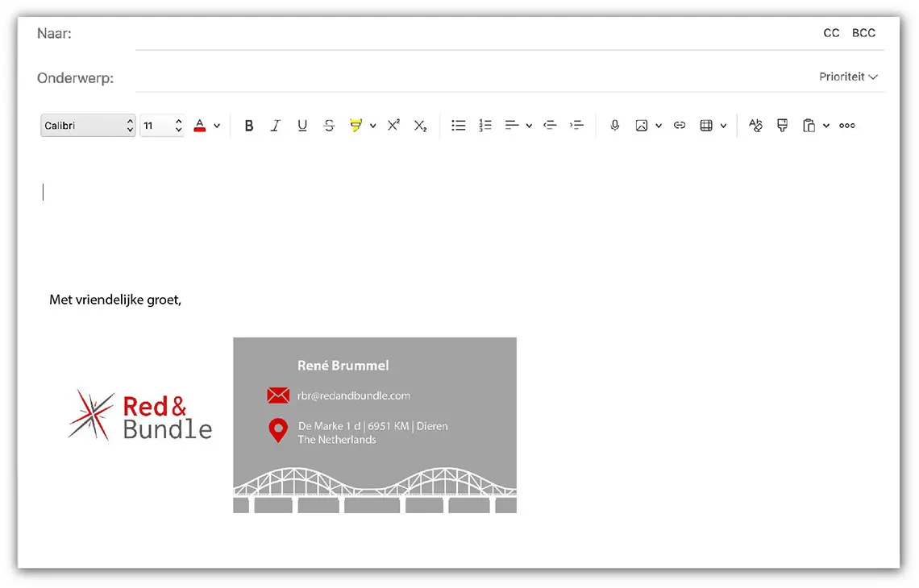Show the BCC field
This screenshot has height=588, width=919.
click(863, 33)
